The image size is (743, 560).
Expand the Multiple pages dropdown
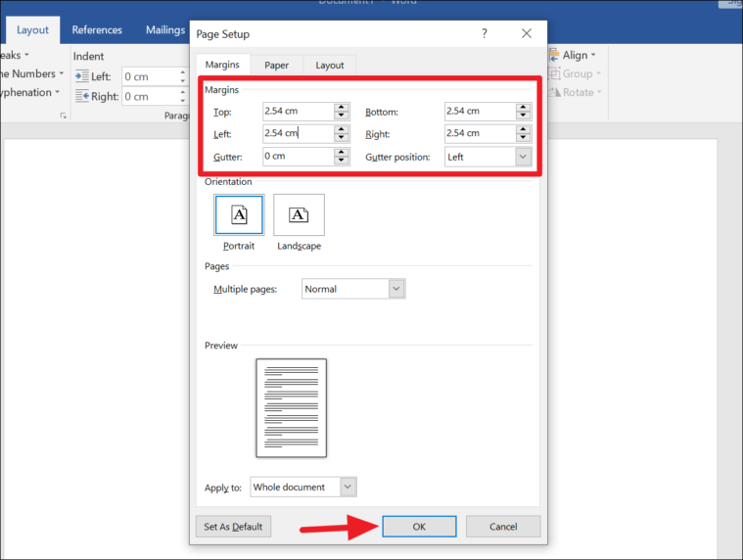[x=396, y=289]
